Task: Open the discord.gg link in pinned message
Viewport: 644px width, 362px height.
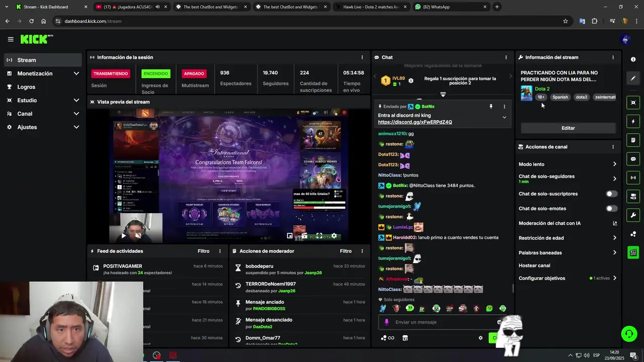Action: 415,122
